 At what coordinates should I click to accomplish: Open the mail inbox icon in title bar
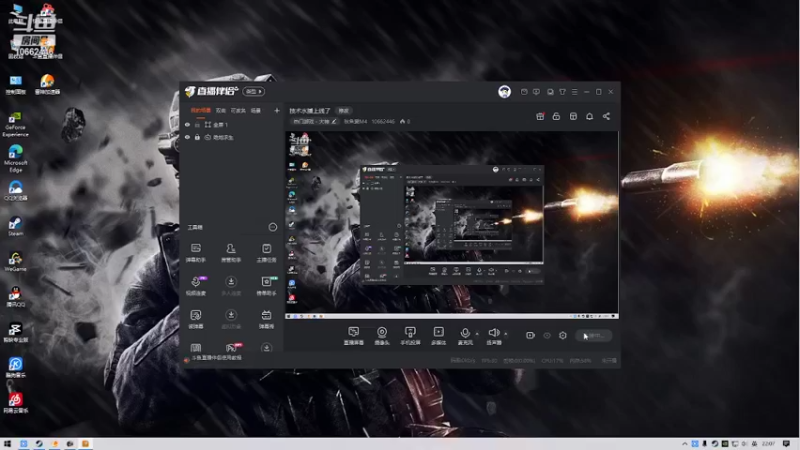click(x=524, y=92)
